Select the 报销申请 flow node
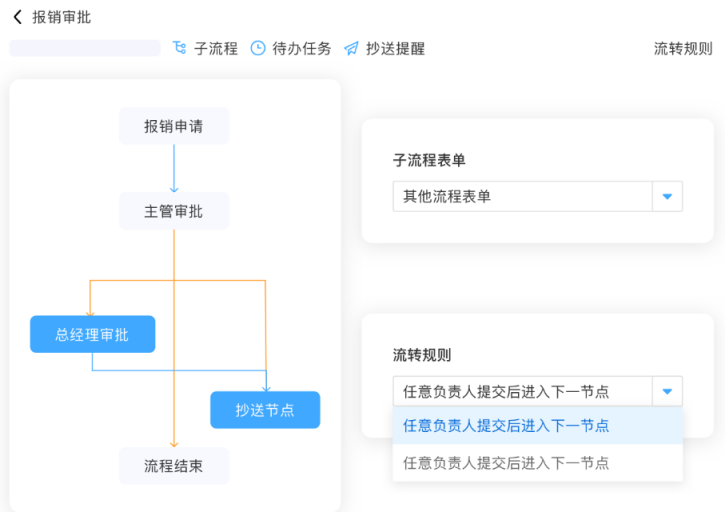The width and height of the screenshot is (725, 512). click(174, 126)
